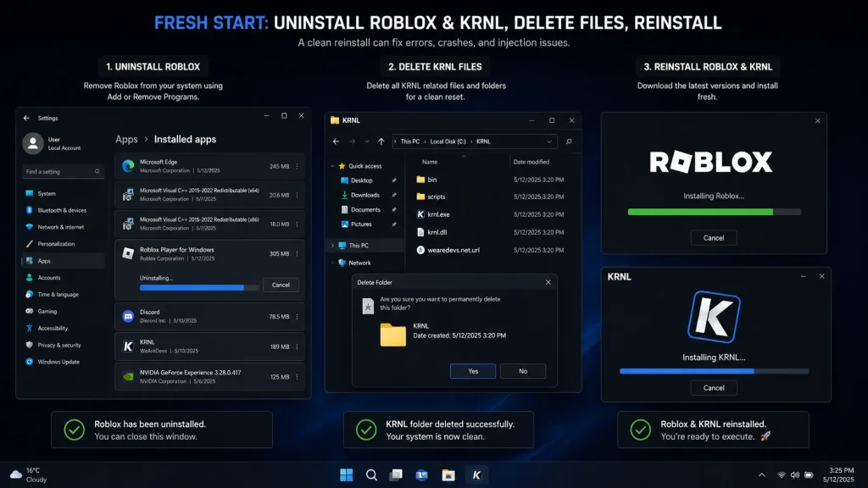
Task: Click the Apps breadcrumb link
Action: (x=126, y=140)
